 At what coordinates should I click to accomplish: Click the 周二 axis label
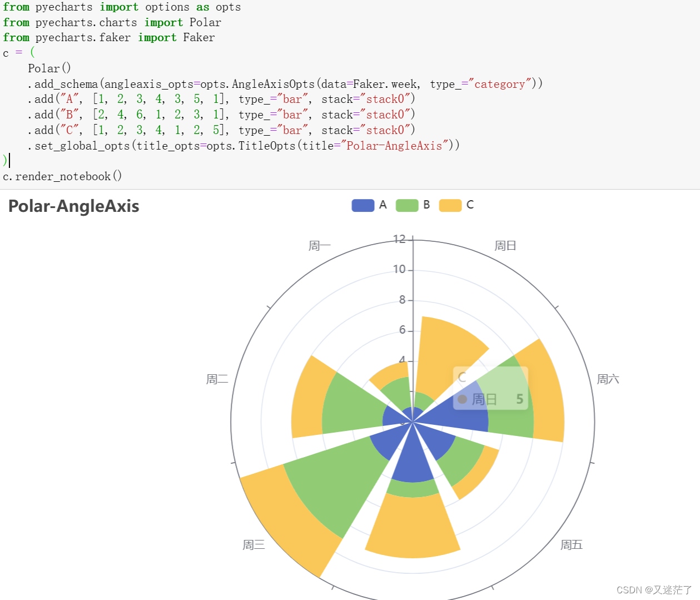(217, 378)
